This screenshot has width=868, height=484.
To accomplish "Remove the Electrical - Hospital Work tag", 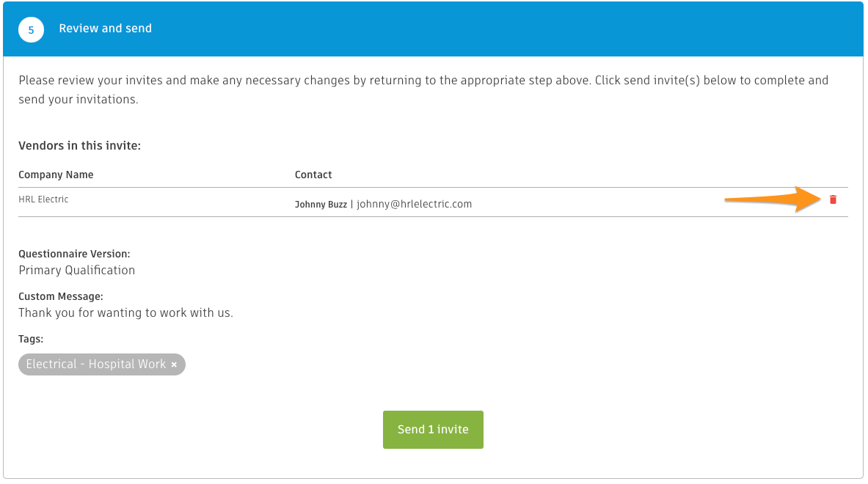I will [174, 364].
